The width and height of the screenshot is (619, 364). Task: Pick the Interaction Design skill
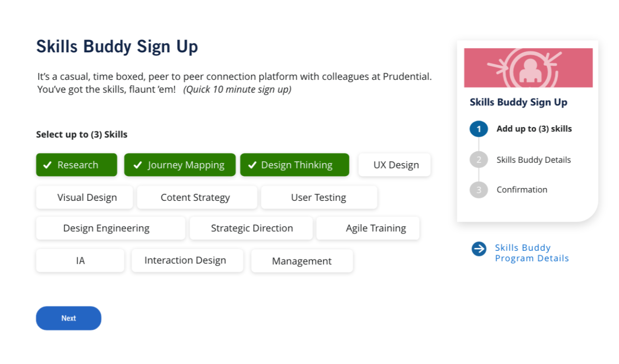pos(188,261)
